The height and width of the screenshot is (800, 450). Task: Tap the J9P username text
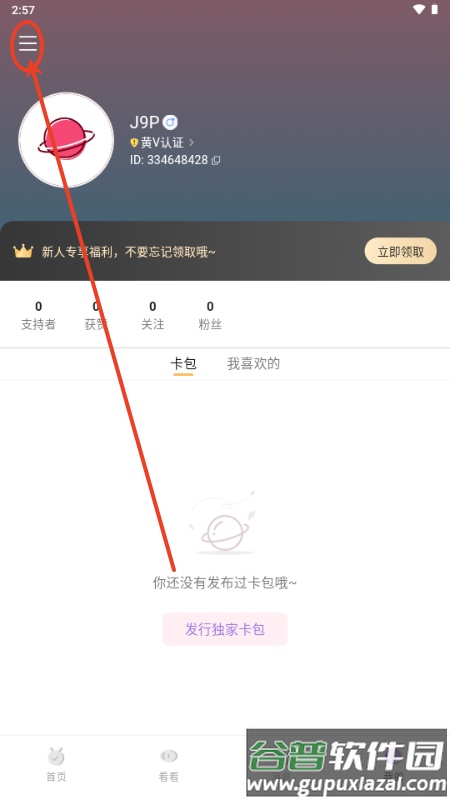(145, 122)
